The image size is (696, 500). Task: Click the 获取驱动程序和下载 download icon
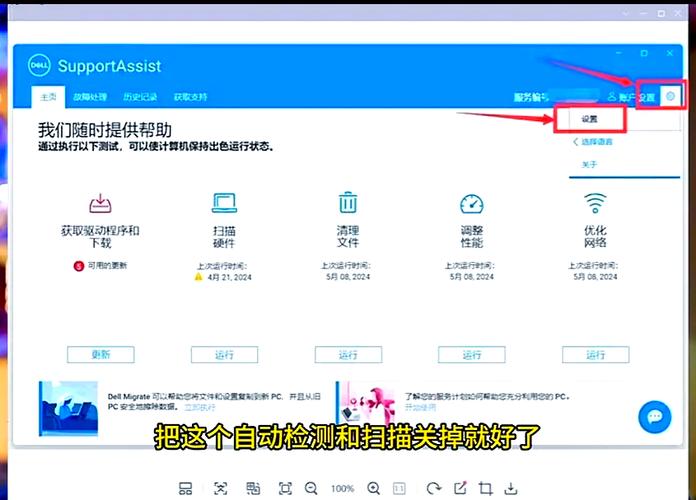(x=100, y=203)
